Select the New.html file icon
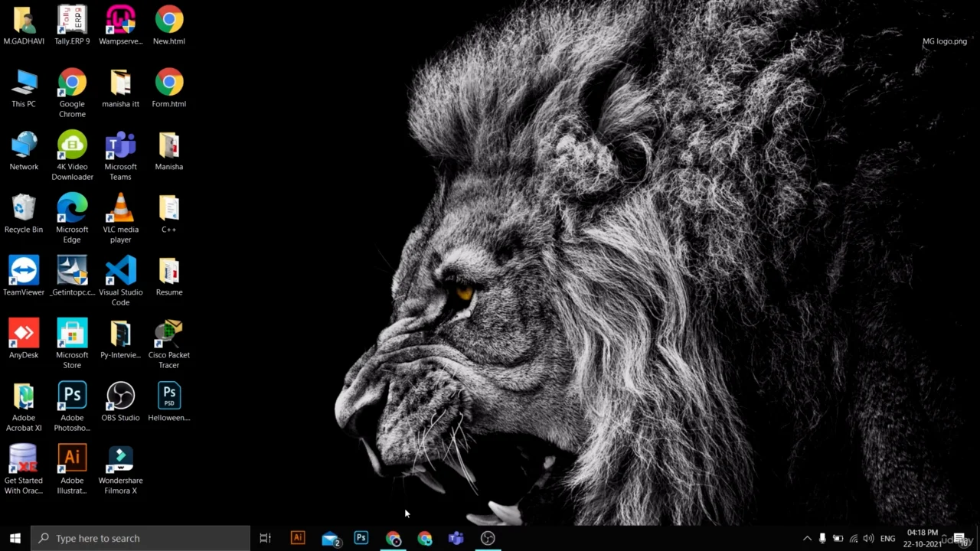 click(169, 25)
